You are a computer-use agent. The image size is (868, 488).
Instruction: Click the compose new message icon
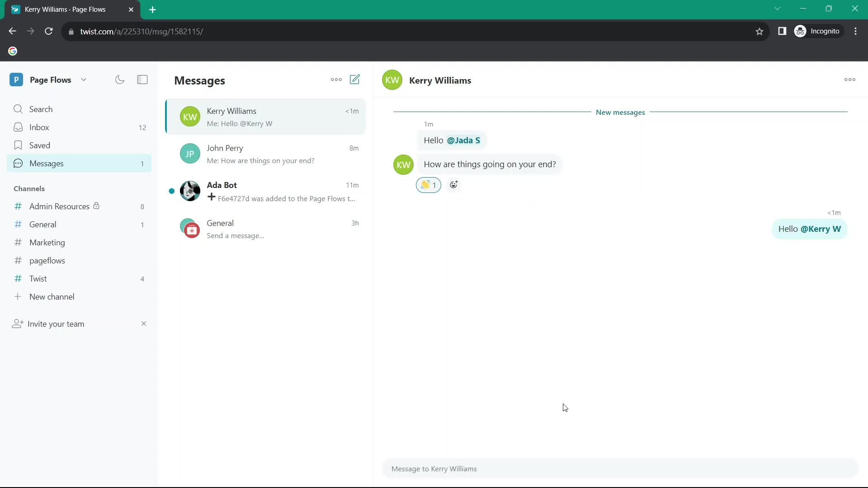pyautogui.click(x=355, y=79)
